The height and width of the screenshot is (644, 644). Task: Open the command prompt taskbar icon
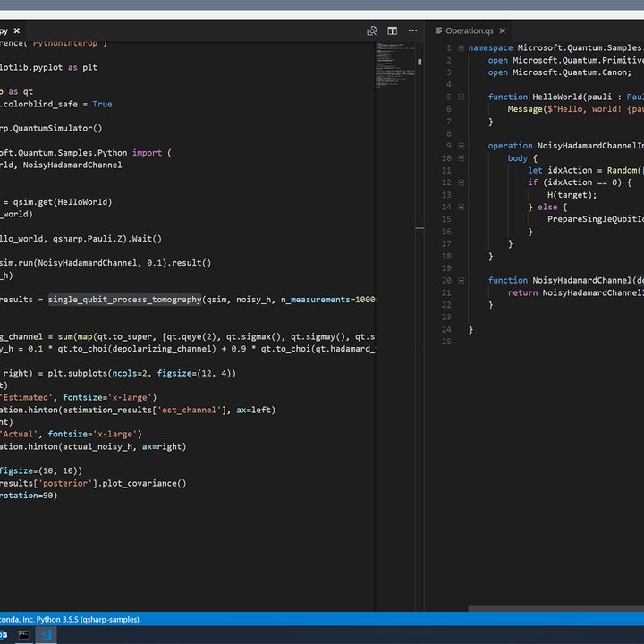click(24, 635)
